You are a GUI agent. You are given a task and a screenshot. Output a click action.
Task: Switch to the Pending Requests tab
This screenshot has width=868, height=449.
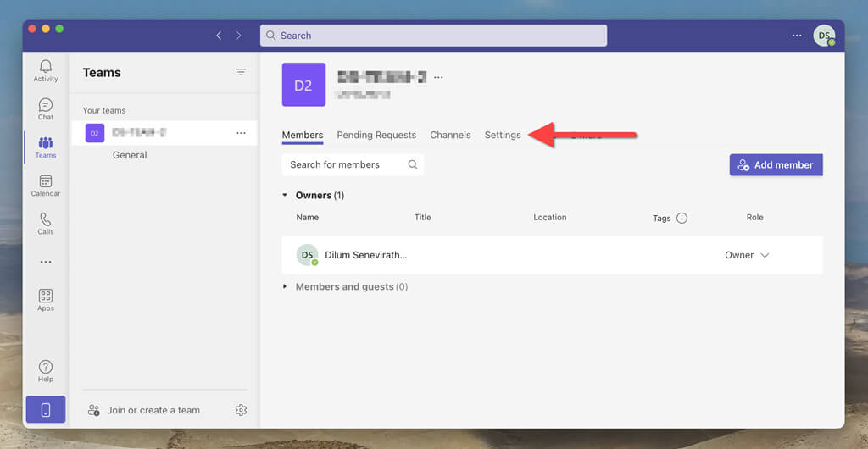[376, 135]
